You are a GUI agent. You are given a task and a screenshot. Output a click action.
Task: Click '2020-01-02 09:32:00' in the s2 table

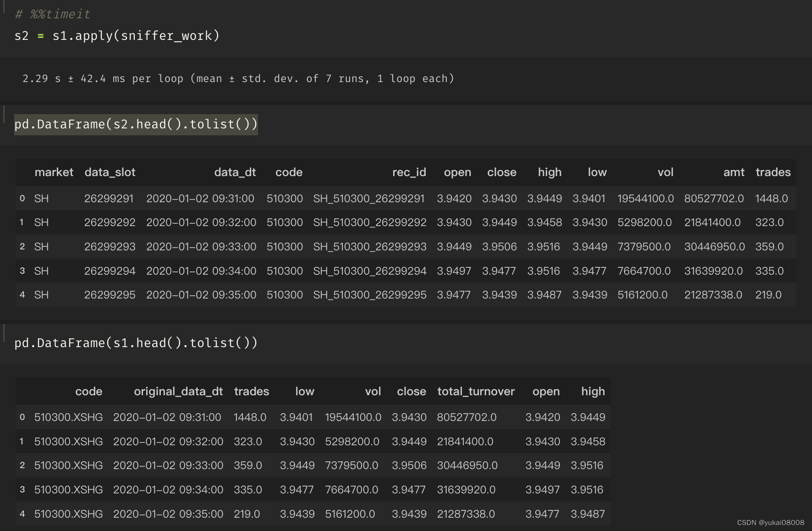(201, 222)
